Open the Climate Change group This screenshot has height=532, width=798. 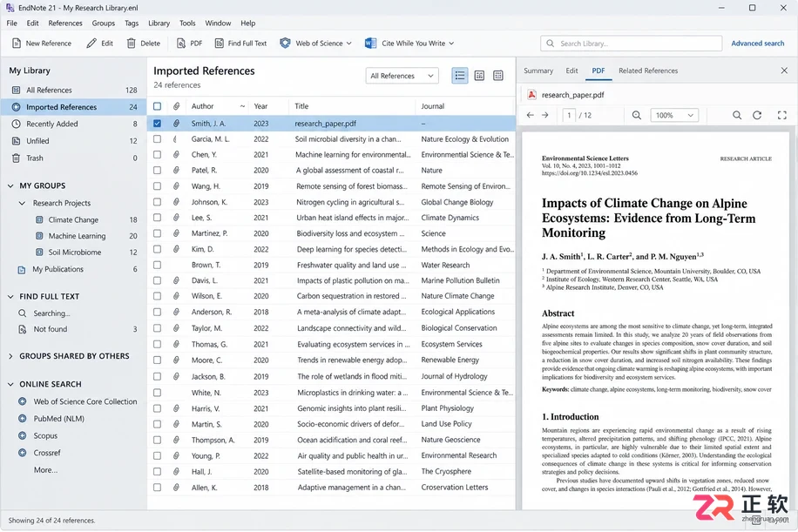(x=73, y=219)
